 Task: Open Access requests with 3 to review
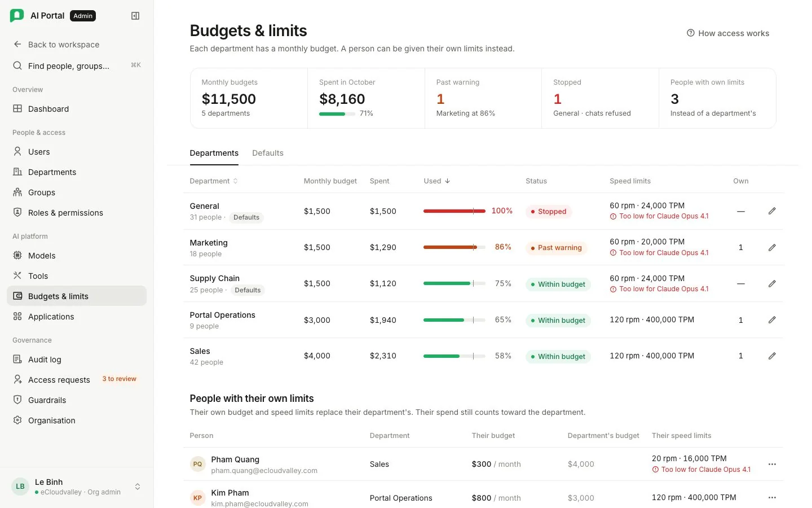tap(77, 380)
